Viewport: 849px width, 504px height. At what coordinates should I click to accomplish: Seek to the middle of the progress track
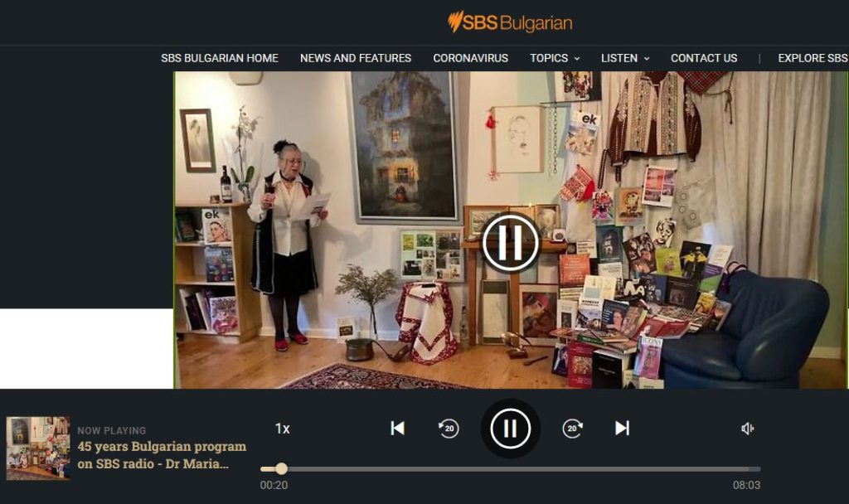click(511, 469)
